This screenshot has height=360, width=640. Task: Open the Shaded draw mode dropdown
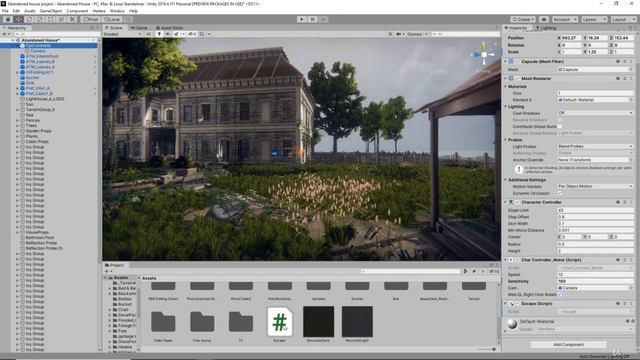122,34
